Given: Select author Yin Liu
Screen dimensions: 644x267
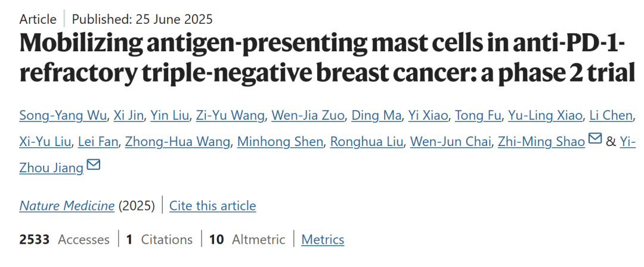Looking at the screenshot, I should pos(169,116).
